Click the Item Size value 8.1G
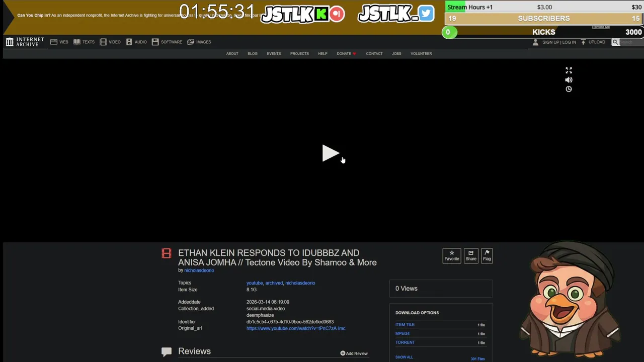This screenshot has height=362, width=644. click(x=252, y=290)
